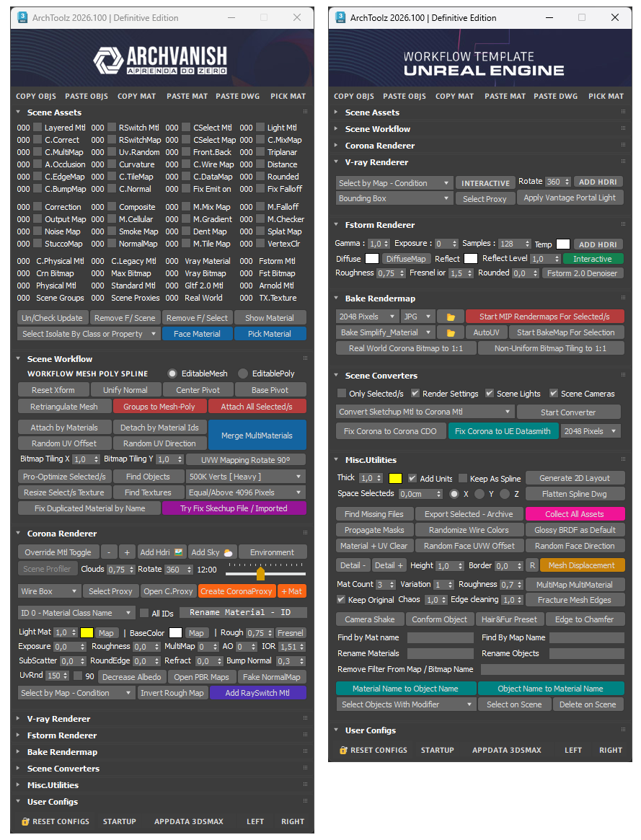The height and width of the screenshot is (840, 641).
Task: Click PICK MAT in Unreal Engine window
Action: (606, 97)
